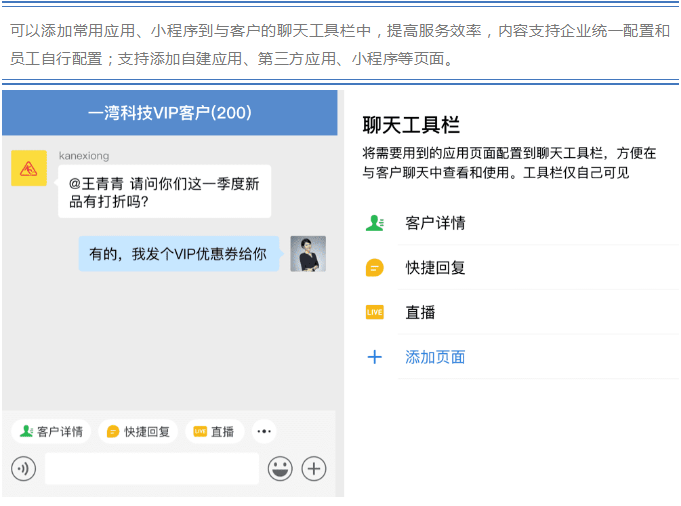
Task: Open the 客户详情 chip in chat toolbar
Action: (51, 431)
